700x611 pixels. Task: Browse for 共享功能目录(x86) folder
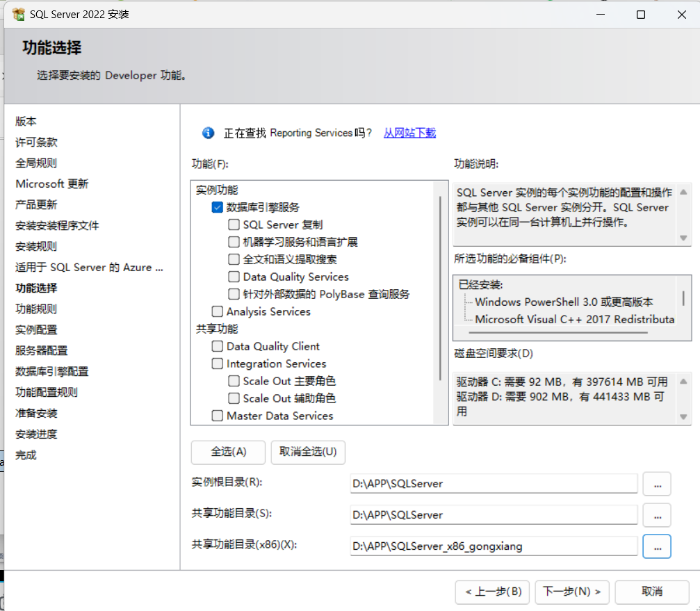pos(657,546)
